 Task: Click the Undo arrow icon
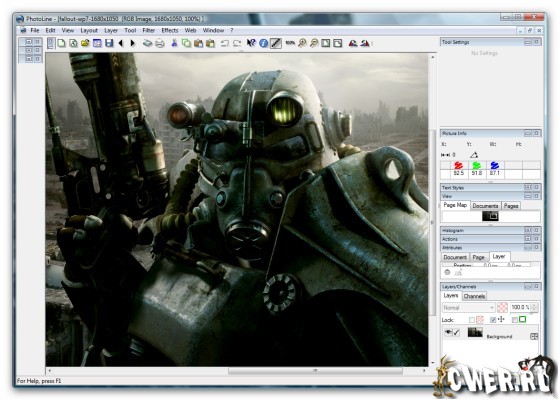click(225, 44)
